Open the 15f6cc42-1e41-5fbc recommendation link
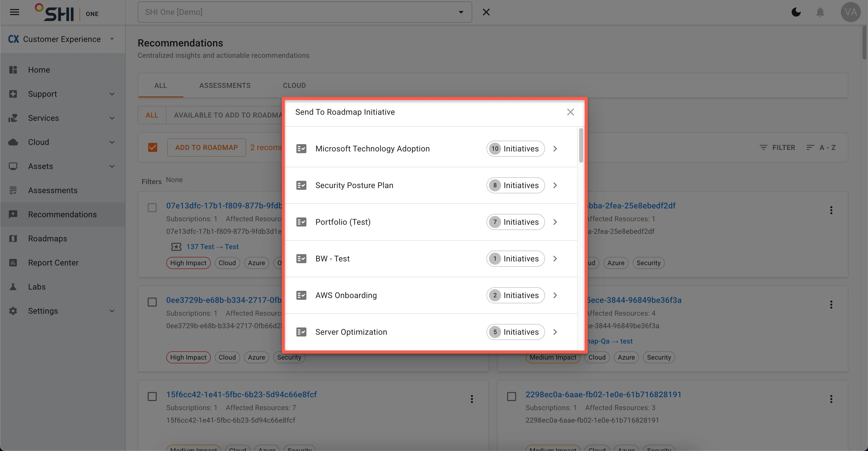 pyautogui.click(x=241, y=394)
